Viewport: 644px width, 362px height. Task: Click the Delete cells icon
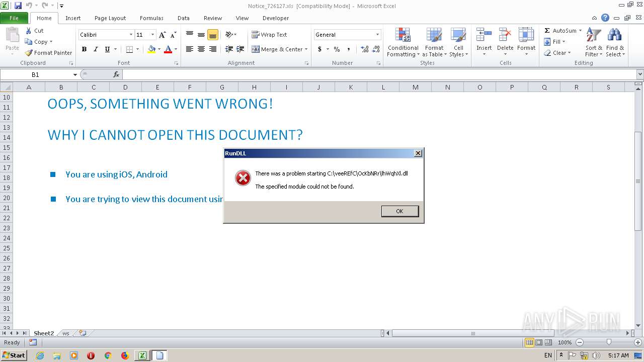(505, 36)
